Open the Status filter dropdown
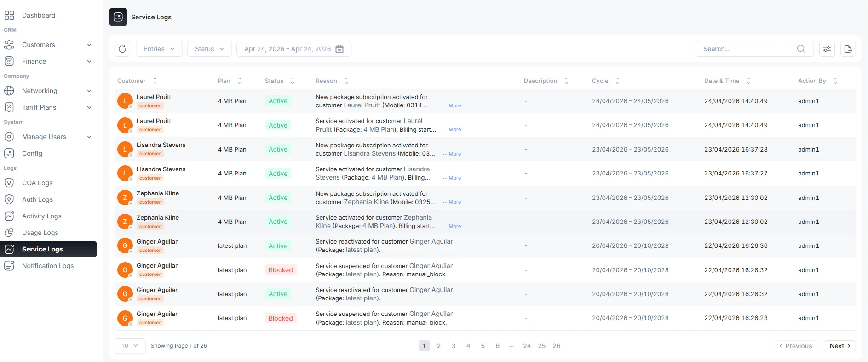Screen dimensions: 868x362 (209, 49)
